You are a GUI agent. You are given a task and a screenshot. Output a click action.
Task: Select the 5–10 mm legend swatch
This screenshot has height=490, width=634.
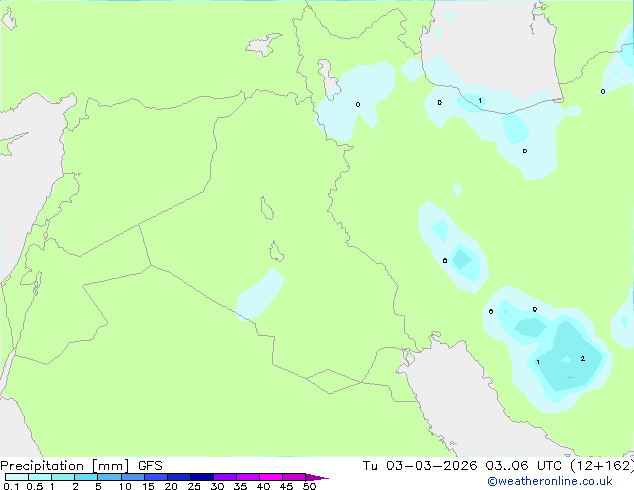110,477
